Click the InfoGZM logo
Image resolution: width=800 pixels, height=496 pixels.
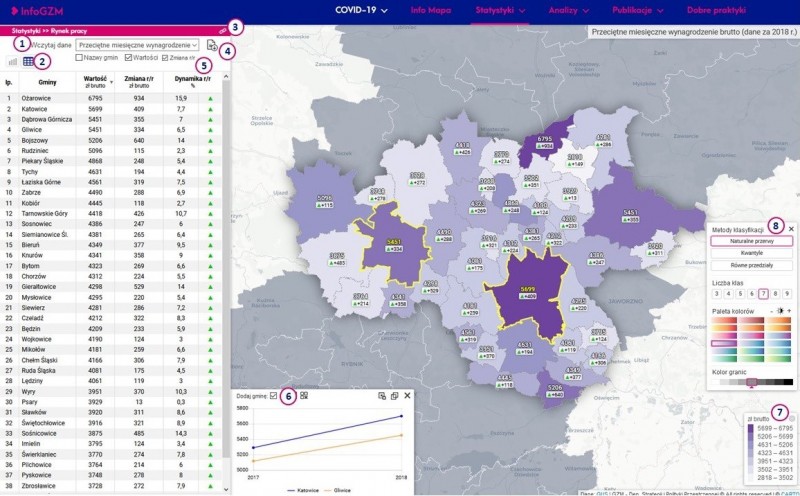(x=37, y=11)
